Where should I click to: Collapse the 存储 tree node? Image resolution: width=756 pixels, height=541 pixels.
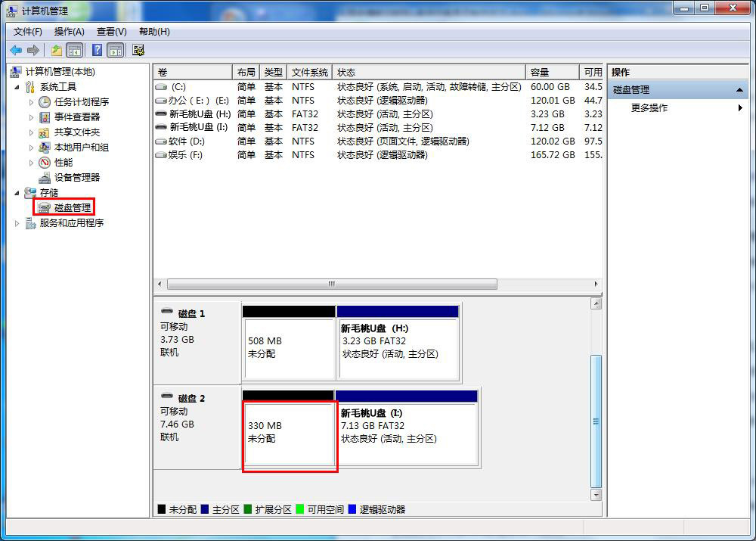(17, 193)
